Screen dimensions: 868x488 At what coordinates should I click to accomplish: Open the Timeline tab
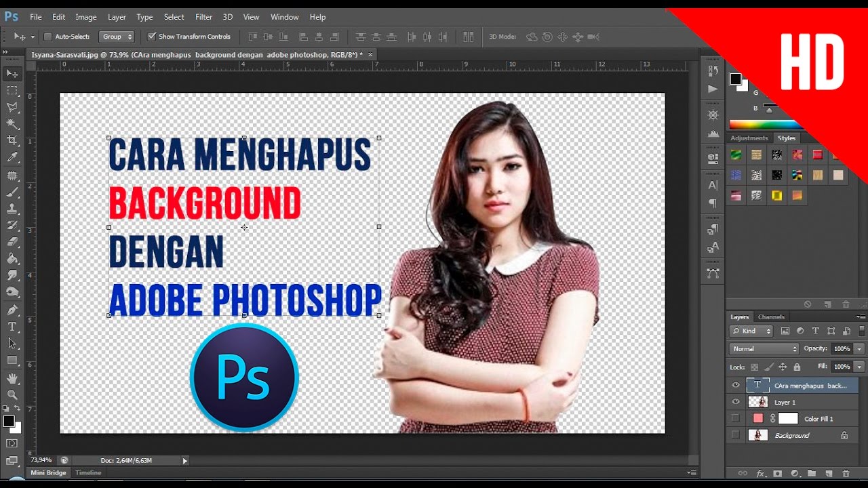(x=88, y=472)
